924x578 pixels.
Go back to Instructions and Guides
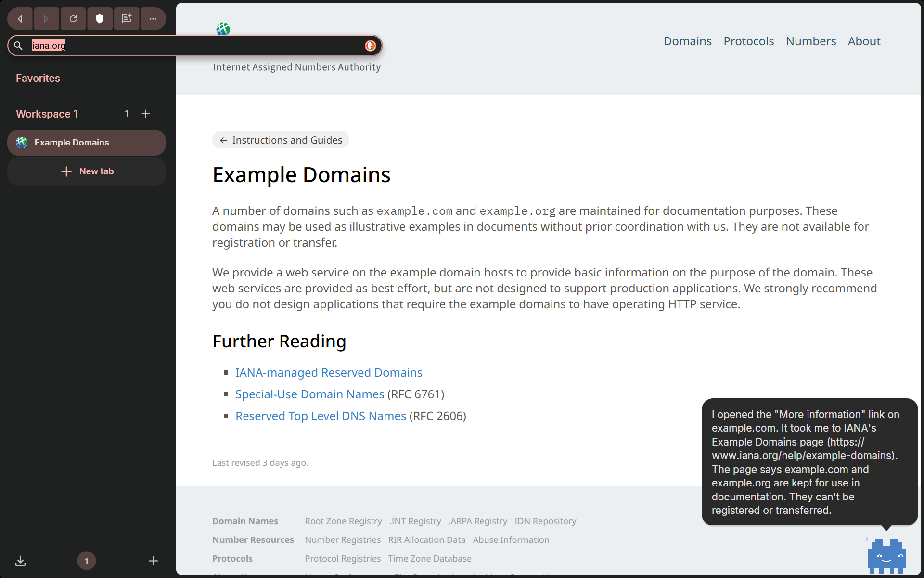[281, 140]
